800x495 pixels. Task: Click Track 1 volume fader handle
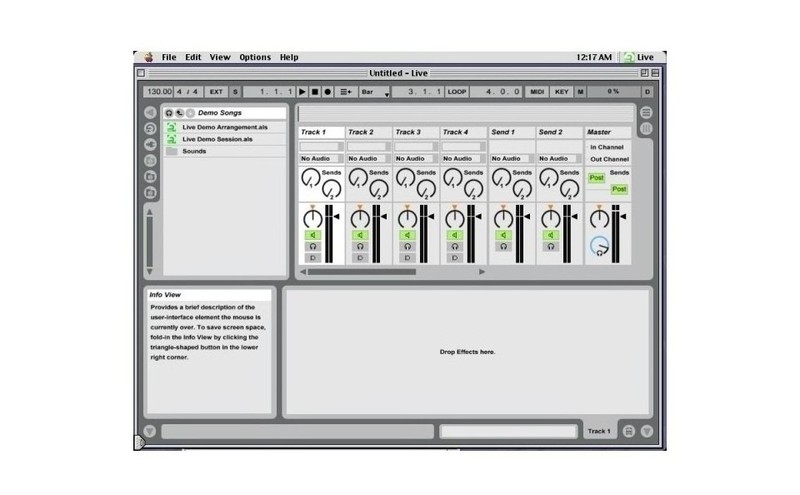point(336,216)
